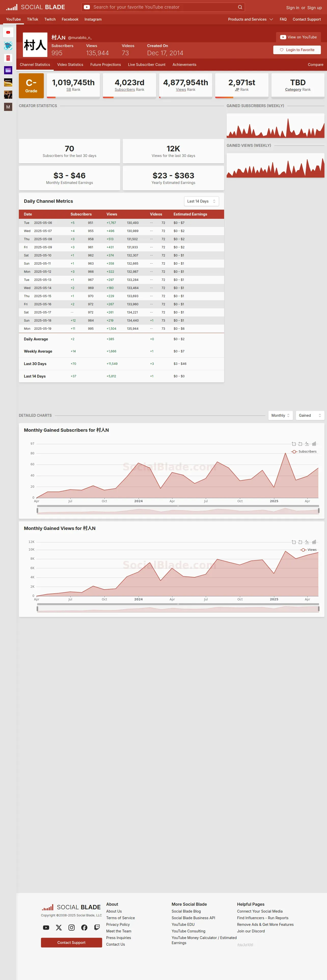The height and width of the screenshot is (980, 327).
Task: Switch the Monthly Gained Views chart to bar view
Action: (314, 542)
